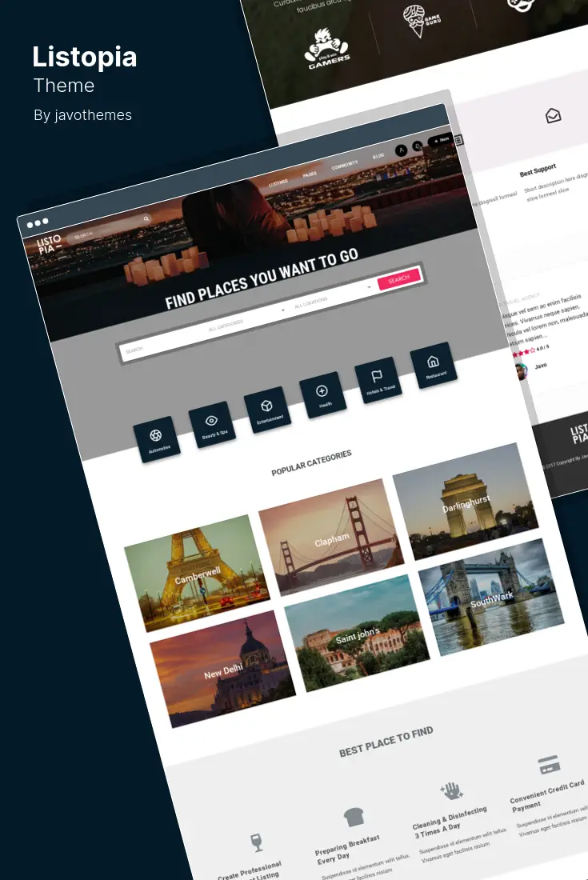This screenshot has width=588, height=880.
Task: Click the wine glass icon above Create Professional Listing
Action: coord(257,842)
